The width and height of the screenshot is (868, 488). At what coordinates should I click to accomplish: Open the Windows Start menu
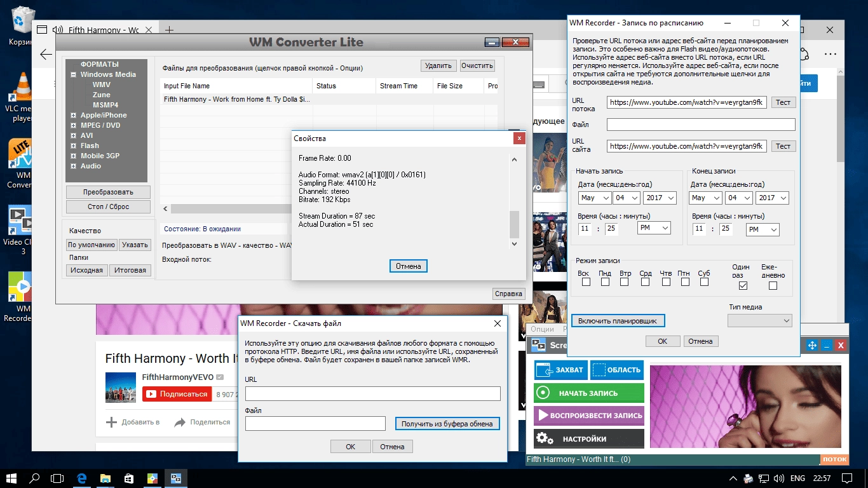(11, 477)
